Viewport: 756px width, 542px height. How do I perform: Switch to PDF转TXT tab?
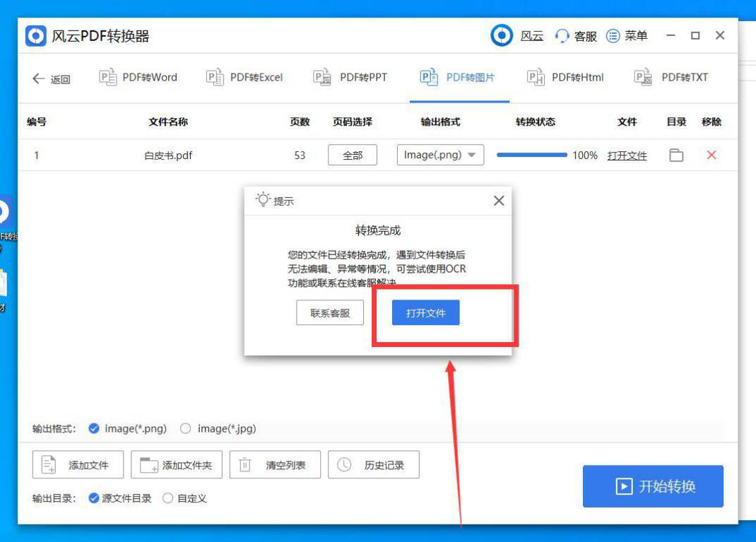pyautogui.click(x=671, y=78)
